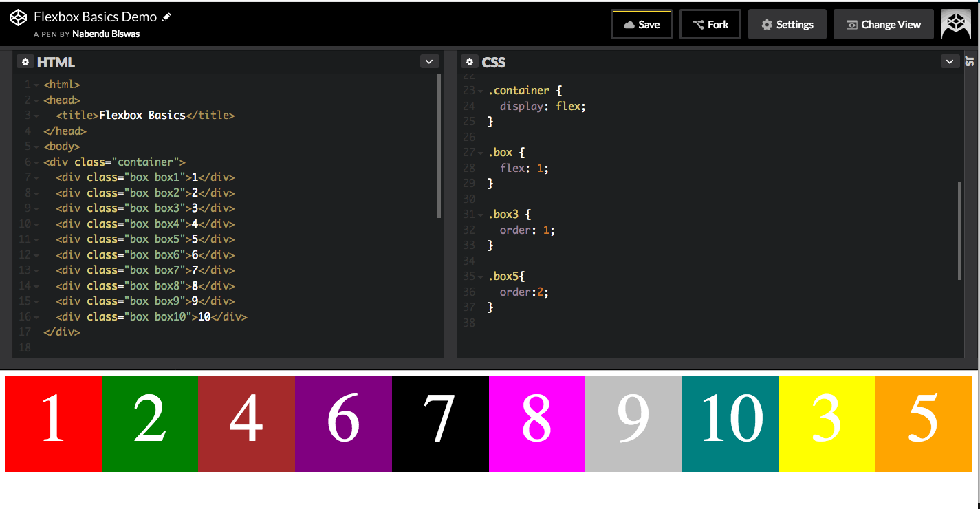Fold the body tag on line 5

coord(36,147)
